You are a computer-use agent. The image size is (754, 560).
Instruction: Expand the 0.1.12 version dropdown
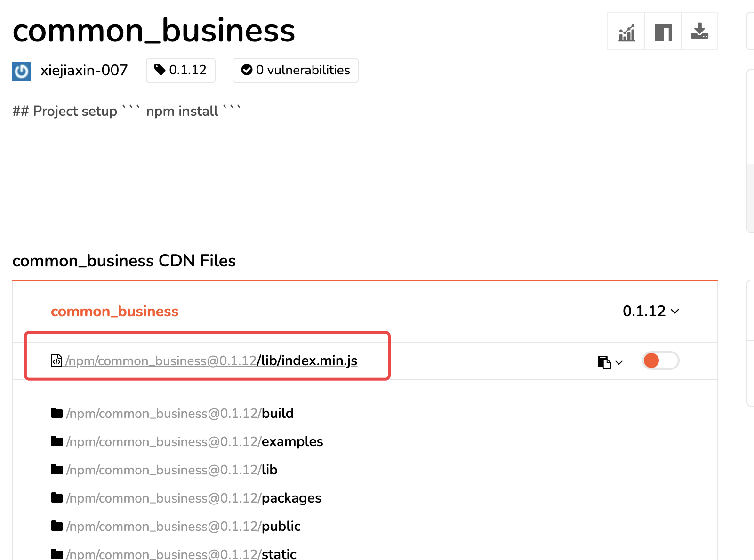click(651, 311)
